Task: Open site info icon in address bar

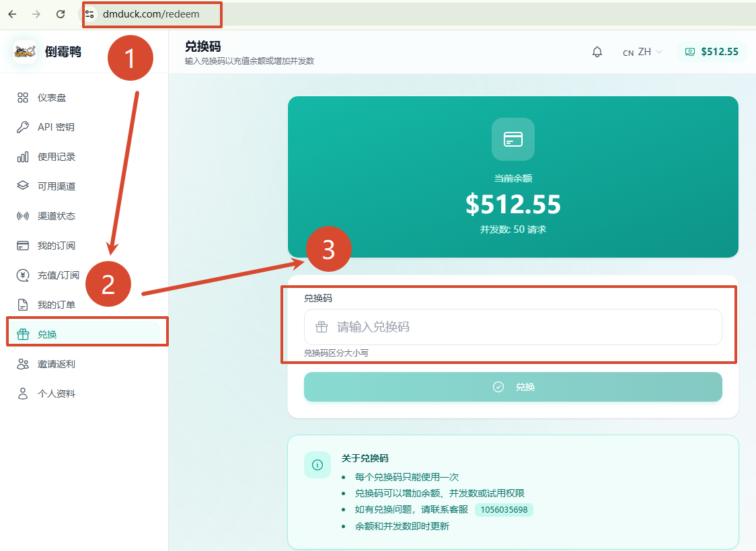Action: (x=89, y=14)
